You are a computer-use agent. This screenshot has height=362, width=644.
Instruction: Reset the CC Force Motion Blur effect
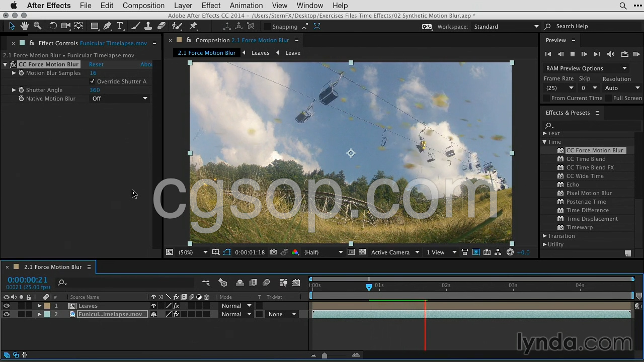tap(96, 64)
